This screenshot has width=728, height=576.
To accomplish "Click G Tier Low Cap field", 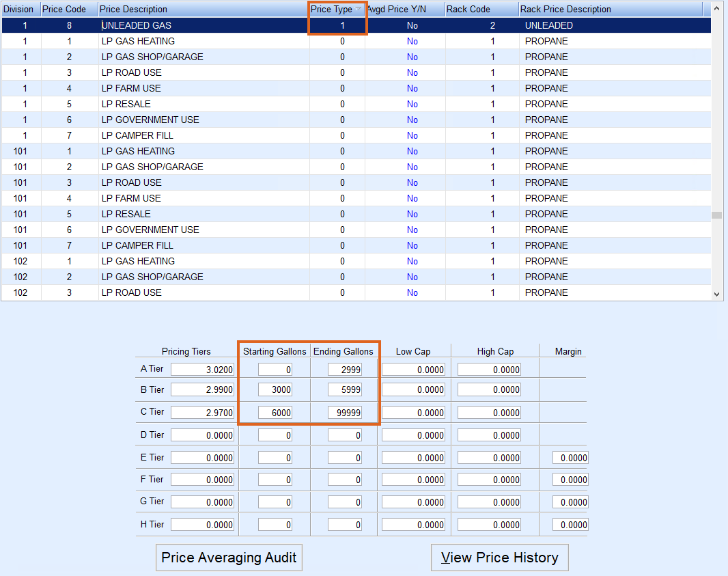I will 413,502.
